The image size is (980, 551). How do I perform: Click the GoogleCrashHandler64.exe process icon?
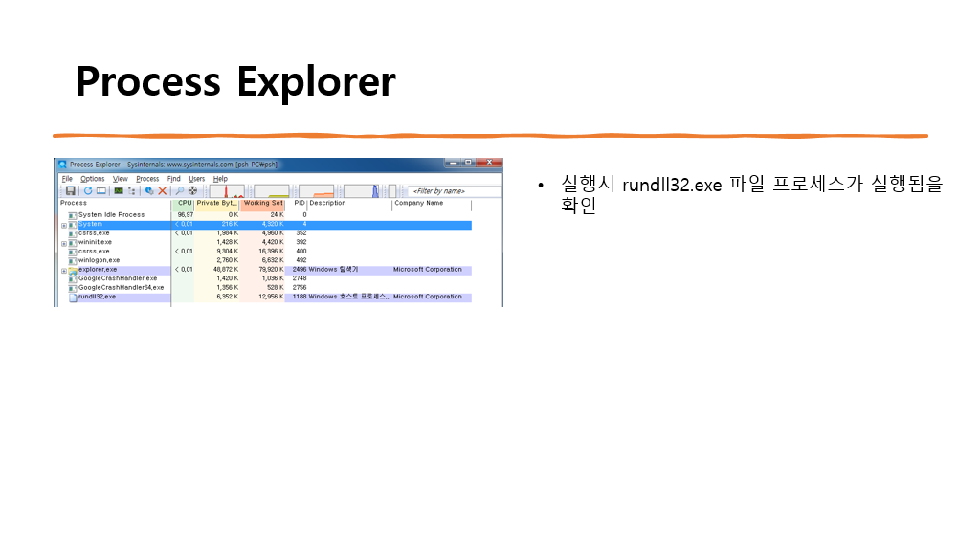[73, 288]
